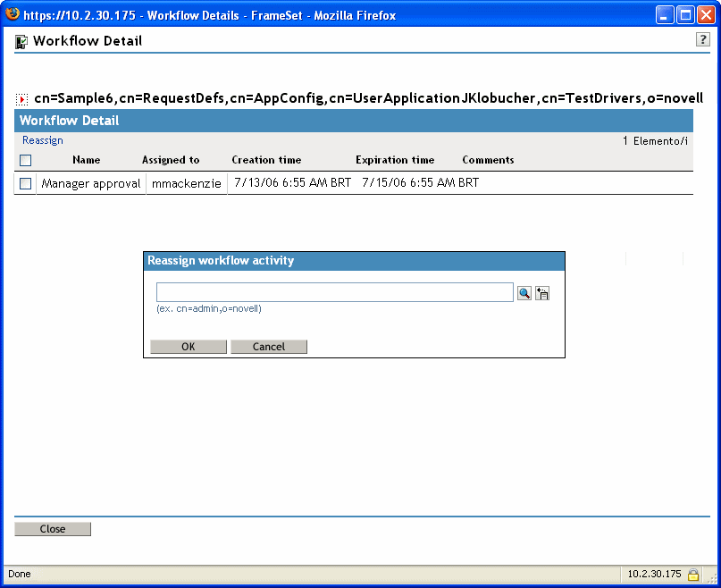
Task: Minimize the Firefox window
Action: tap(664, 14)
